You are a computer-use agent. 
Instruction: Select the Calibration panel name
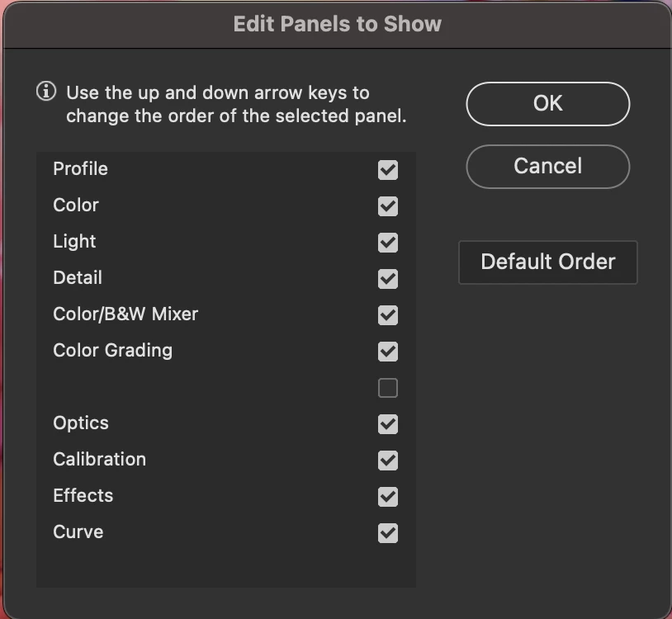coord(99,459)
